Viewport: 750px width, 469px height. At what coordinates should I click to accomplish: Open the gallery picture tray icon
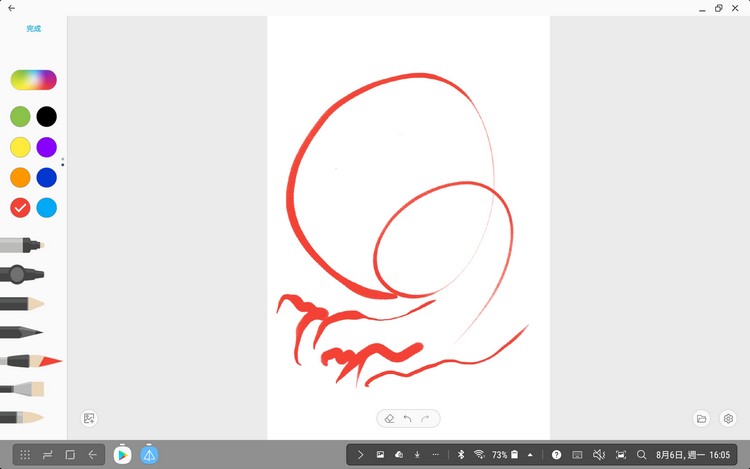click(x=380, y=455)
